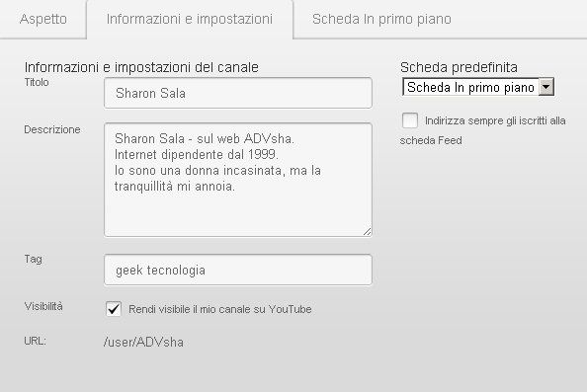587x392 pixels.
Task: Open the Scheda predefinita dropdown
Action: click(x=478, y=87)
